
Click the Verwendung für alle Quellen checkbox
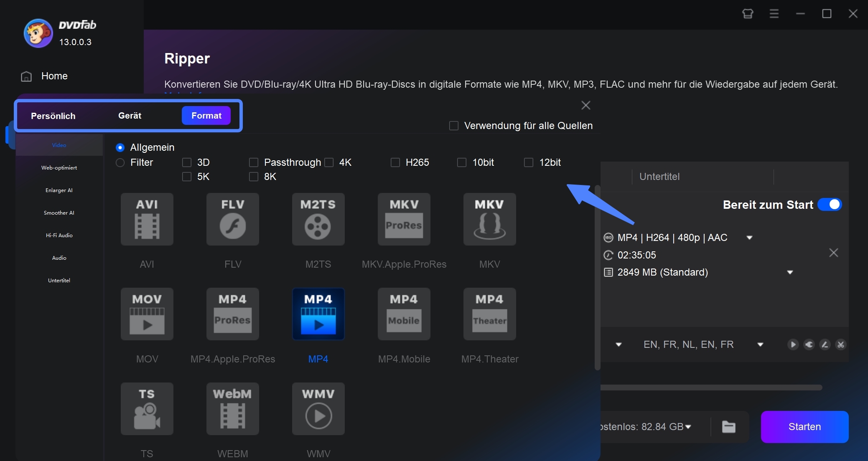(x=454, y=126)
